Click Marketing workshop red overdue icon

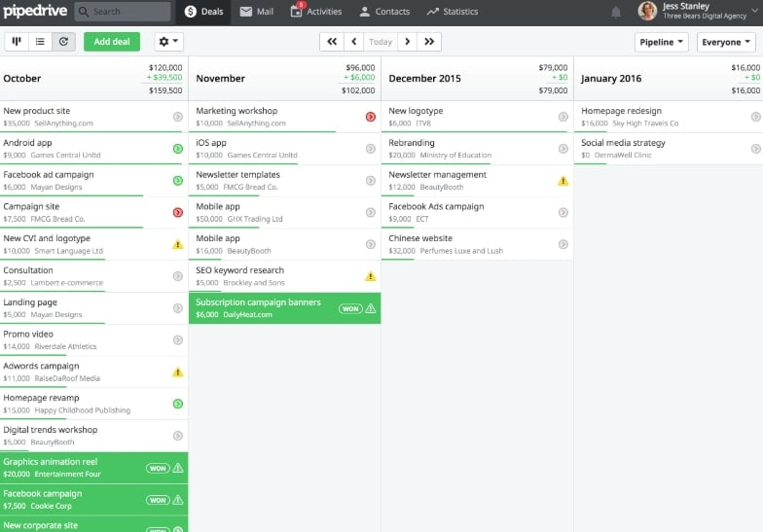tap(371, 117)
